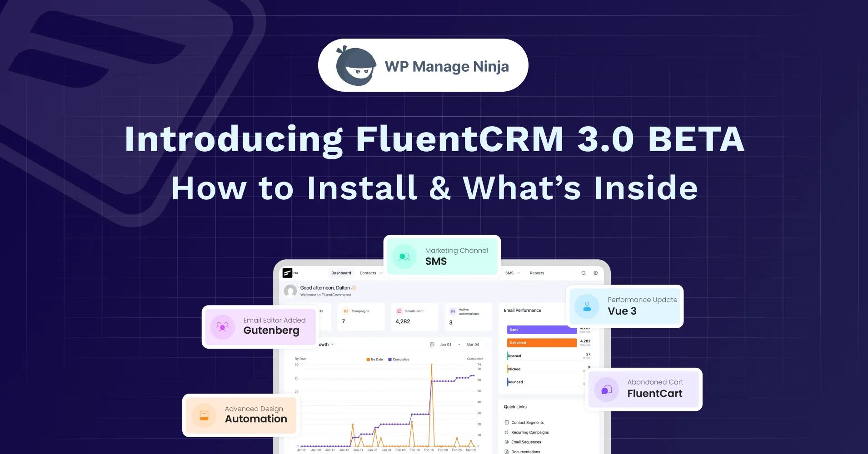Toggle the Cumulative chart legend
This screenshot has height=454, width=868.
(x=399, y=359)
